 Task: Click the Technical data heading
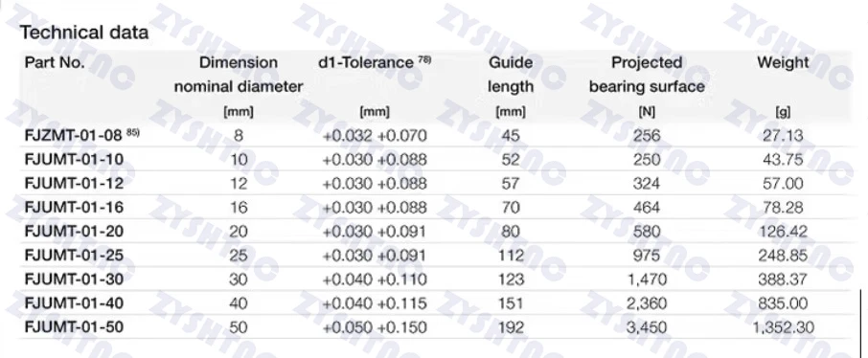(x=84, y=33)
